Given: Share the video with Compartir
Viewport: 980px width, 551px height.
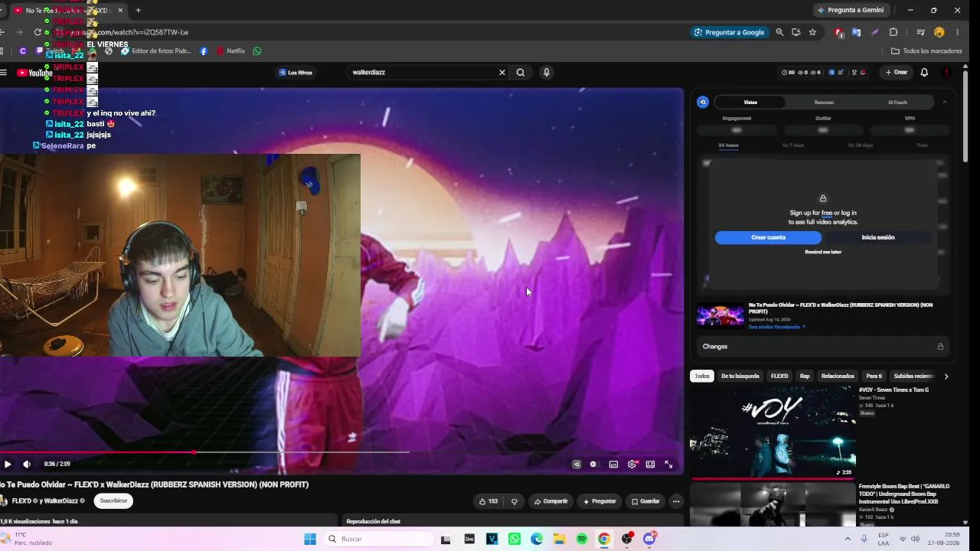Looking at the screenshot, I should 550,501.
